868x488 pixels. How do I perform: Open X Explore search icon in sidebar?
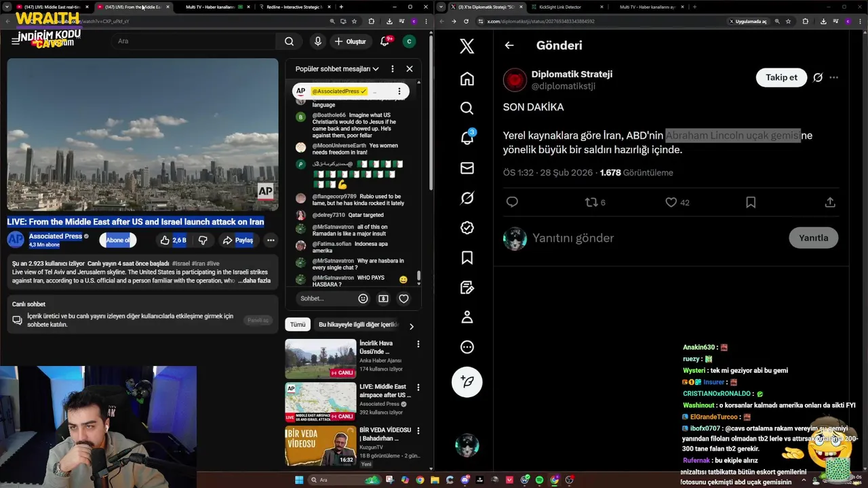[467, 108]
